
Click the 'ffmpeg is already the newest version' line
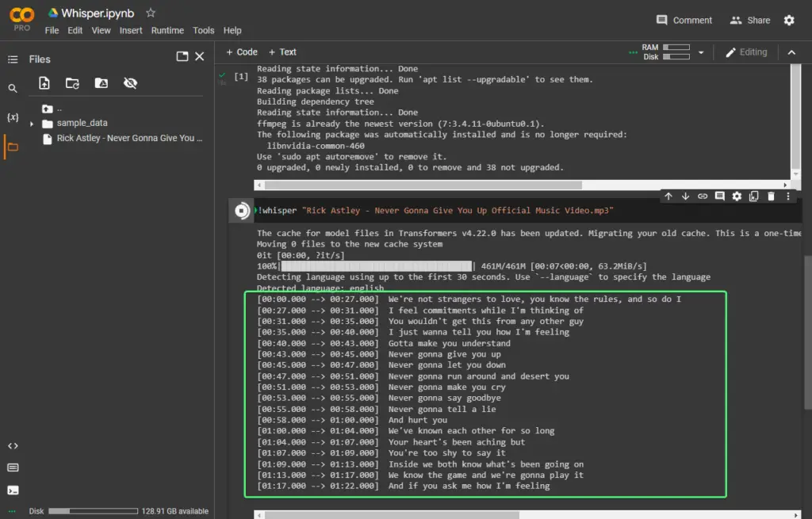click(x=400, y=124)
